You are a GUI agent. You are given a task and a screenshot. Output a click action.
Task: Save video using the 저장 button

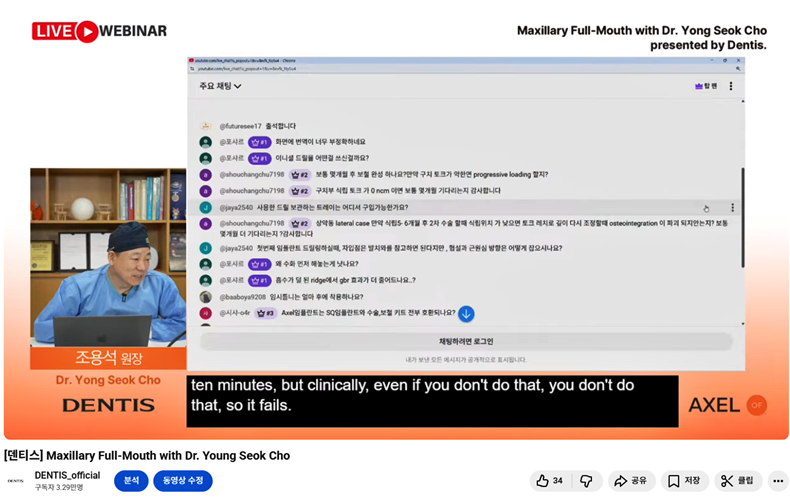point(685,481)
